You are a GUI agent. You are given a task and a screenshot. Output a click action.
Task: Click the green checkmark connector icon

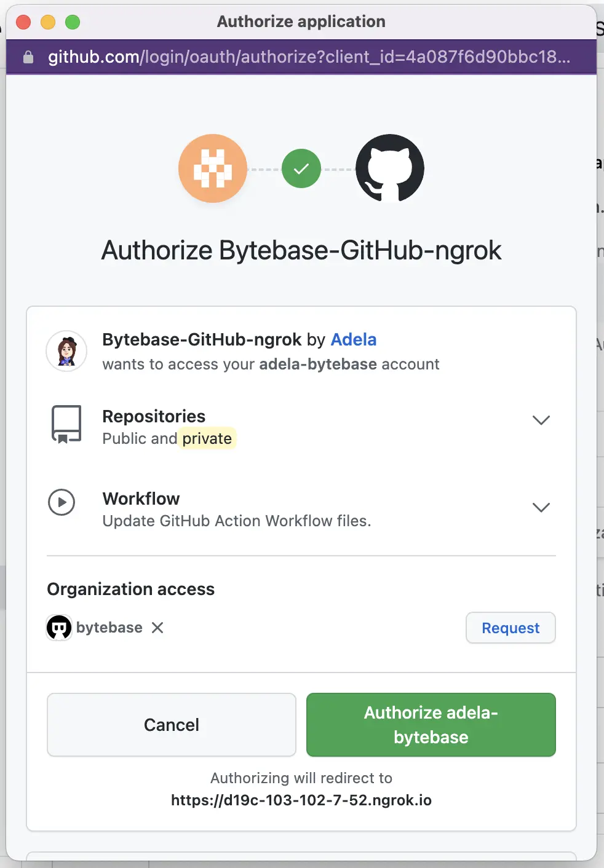coord(301,168)
